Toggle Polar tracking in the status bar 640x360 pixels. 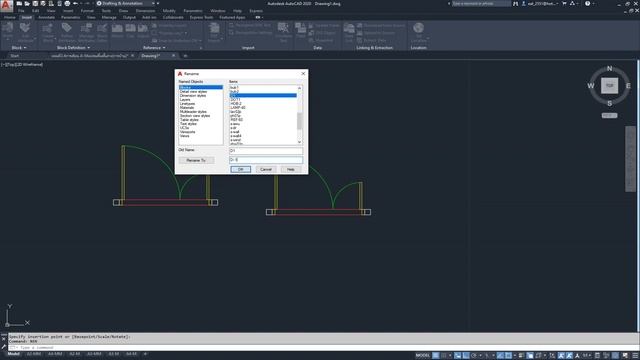coord(473,356)
